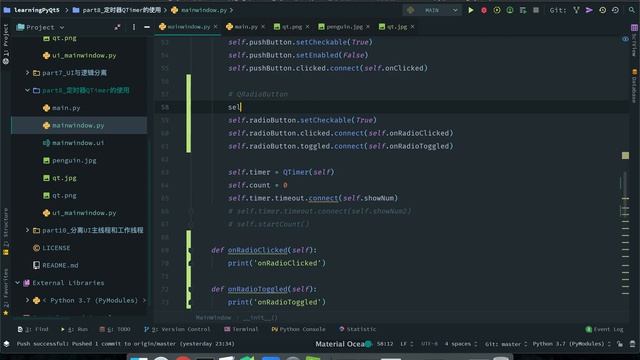This screenshot has width=640, height=360.
Task: Click the green profiler icon in toolbar
Action: [510, 10]
